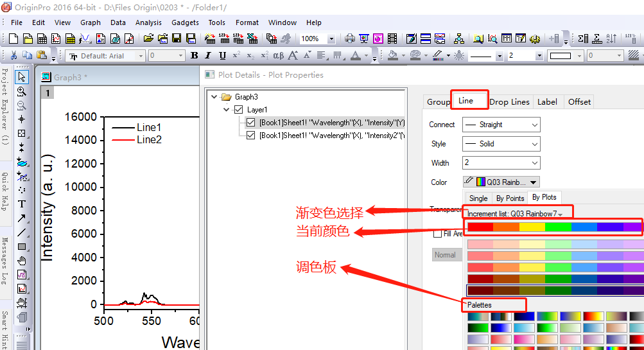Select the Single color tab
This screenshot has width=644, height=350.
(478, 198)
